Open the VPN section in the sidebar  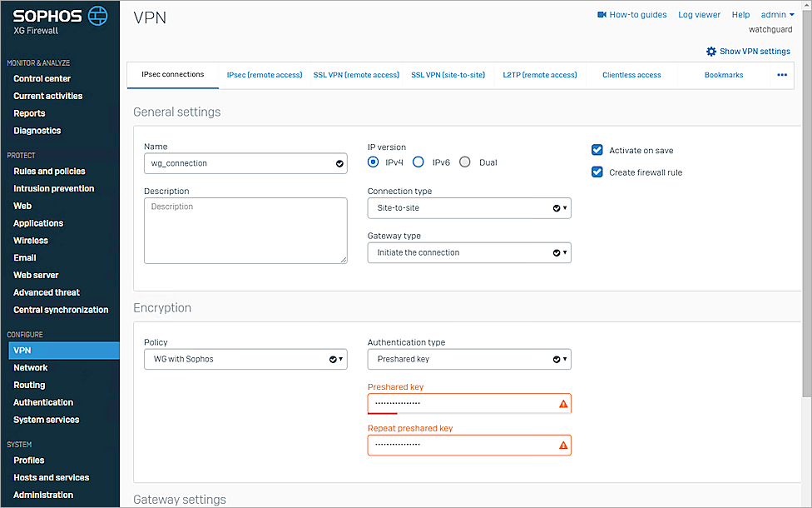(x=22, y=350)
